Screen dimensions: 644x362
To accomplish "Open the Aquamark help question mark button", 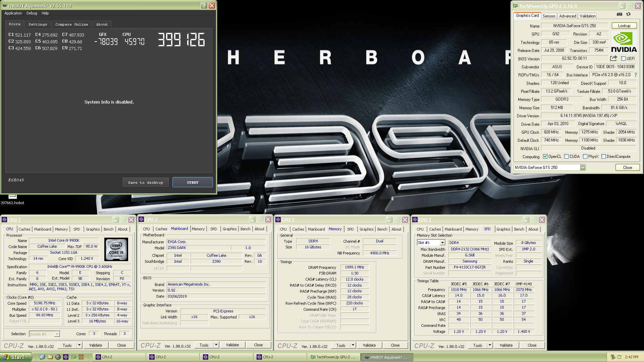I will [204, 5].
